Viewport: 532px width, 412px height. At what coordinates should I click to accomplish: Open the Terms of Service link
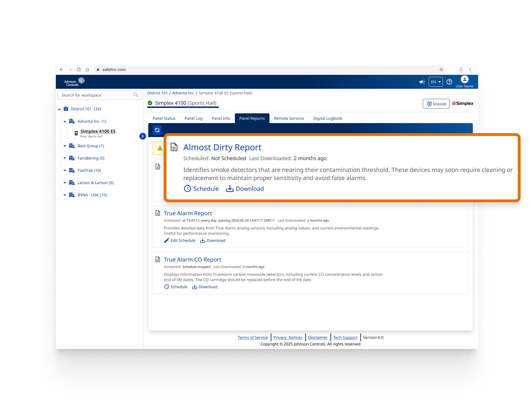pos(252,337)
